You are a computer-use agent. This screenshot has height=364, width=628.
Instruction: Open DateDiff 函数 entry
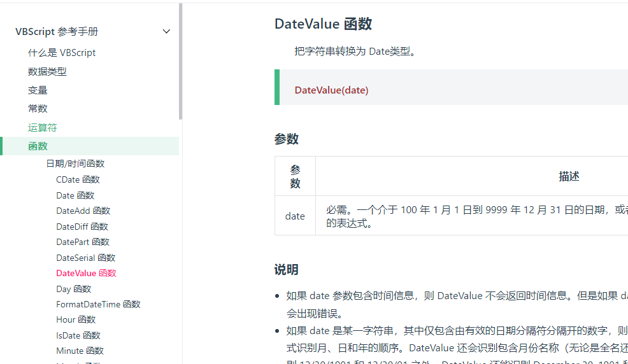click(x=82, y=227)
